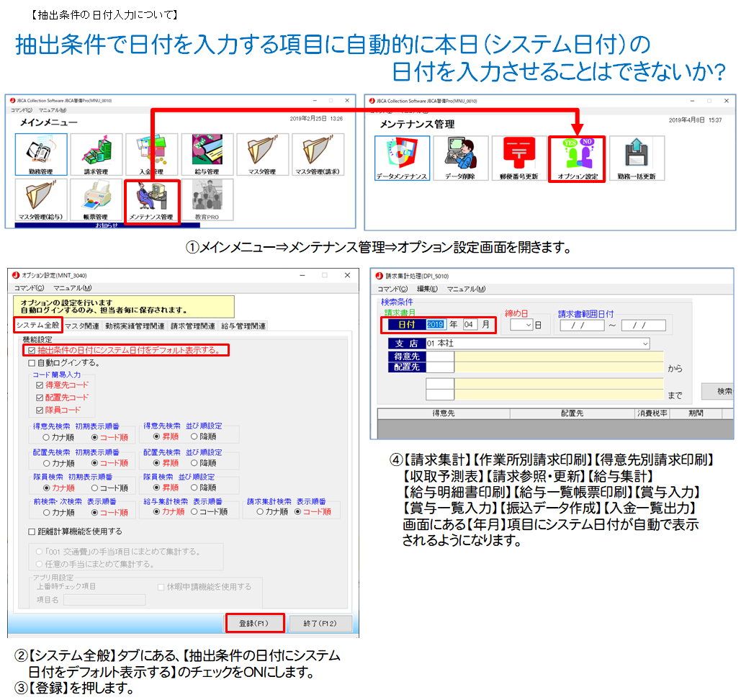The height and width of the screenshot is (700, 741).
Task: Open the 帳票管理 printer icon
Action: 96,200
